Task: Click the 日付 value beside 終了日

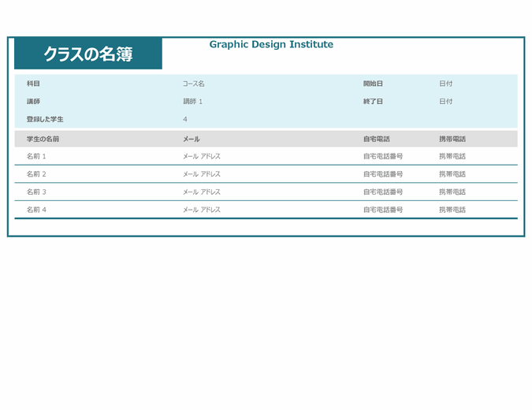Action: coord(446,102)
